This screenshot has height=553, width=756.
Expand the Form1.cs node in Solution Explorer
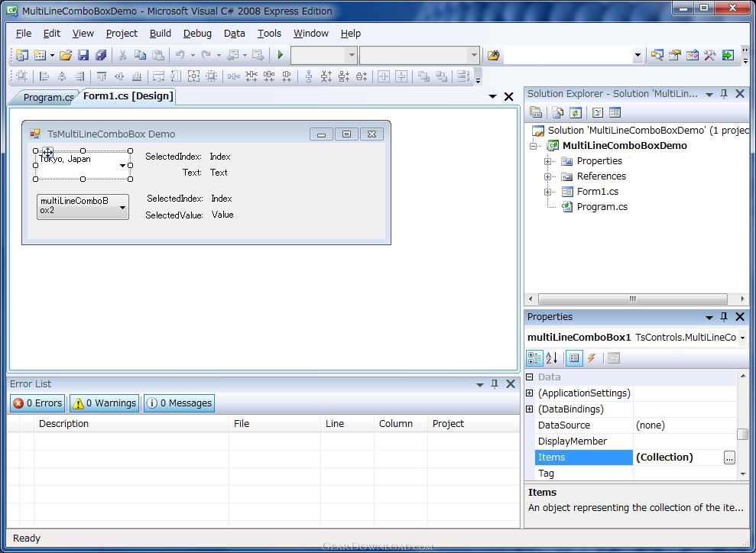[x=548, y=192]
